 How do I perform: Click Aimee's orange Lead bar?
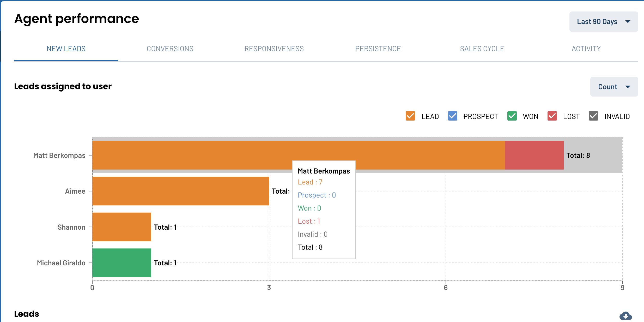(x=181, y=191)
